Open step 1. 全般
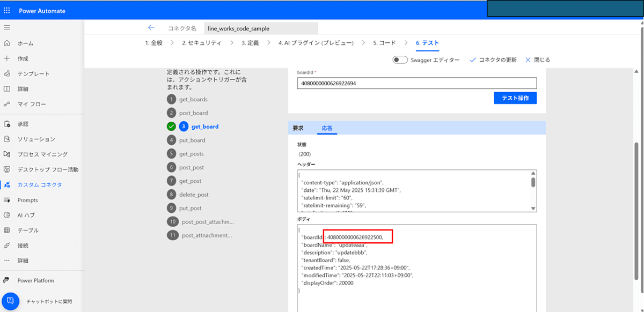The height and width of the screenshot is (312, 644). 153,43
